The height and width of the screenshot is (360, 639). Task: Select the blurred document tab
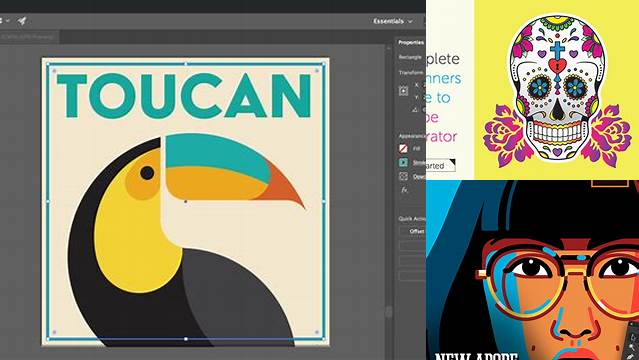(28, 37)
